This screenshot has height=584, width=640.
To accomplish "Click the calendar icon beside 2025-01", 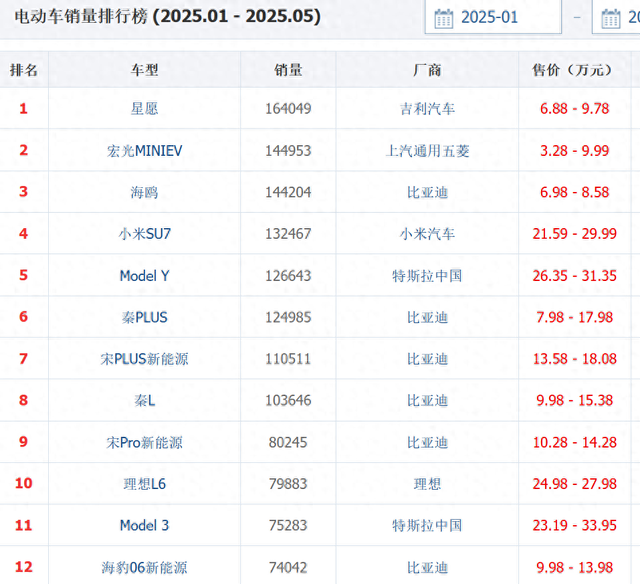I will (443, 18).
